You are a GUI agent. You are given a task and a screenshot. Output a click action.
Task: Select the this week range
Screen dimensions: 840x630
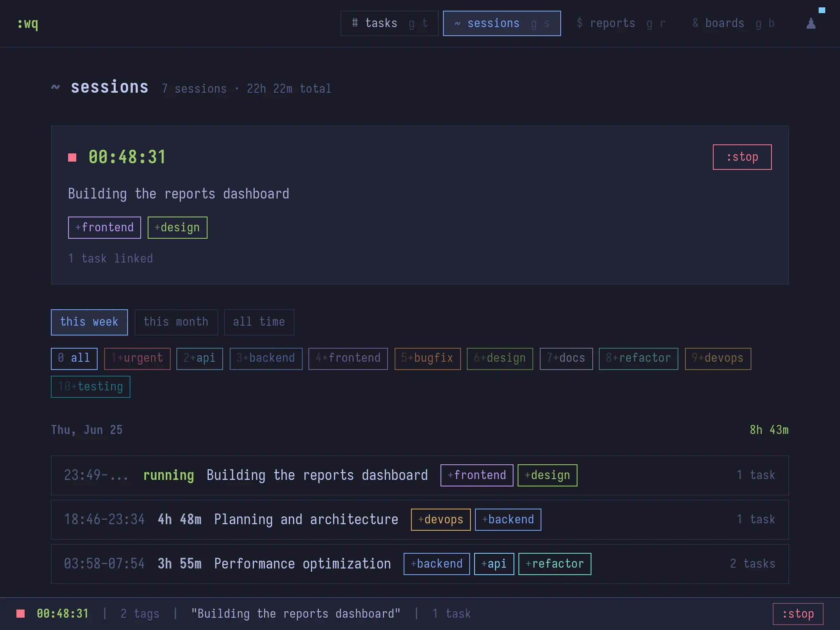tap(89, 322)
